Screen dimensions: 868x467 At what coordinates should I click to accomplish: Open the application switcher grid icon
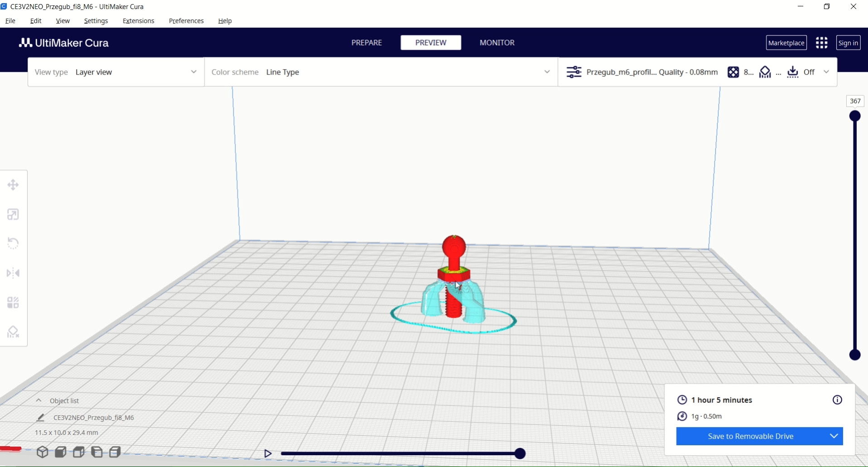821,43
